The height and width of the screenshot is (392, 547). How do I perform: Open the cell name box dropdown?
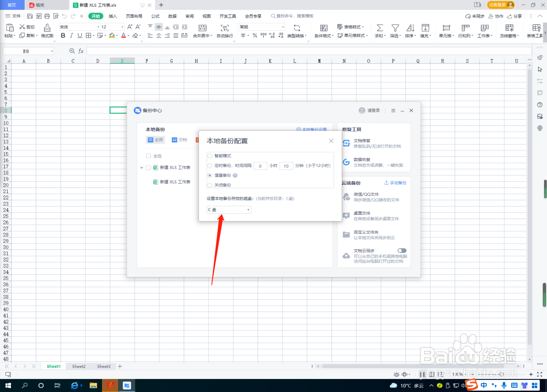click(52, 51)
